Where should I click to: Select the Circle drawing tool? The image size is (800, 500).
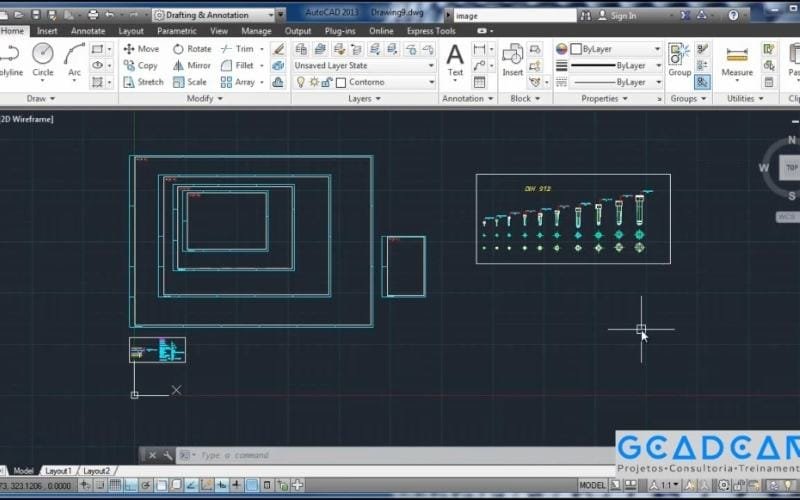pos(43,60)
